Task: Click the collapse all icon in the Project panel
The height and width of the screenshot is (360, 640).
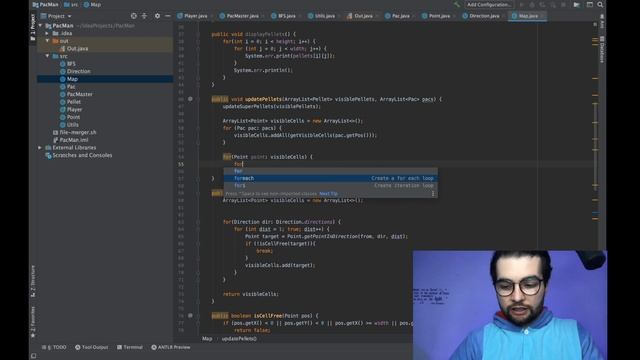Action: tap(144, 16)
